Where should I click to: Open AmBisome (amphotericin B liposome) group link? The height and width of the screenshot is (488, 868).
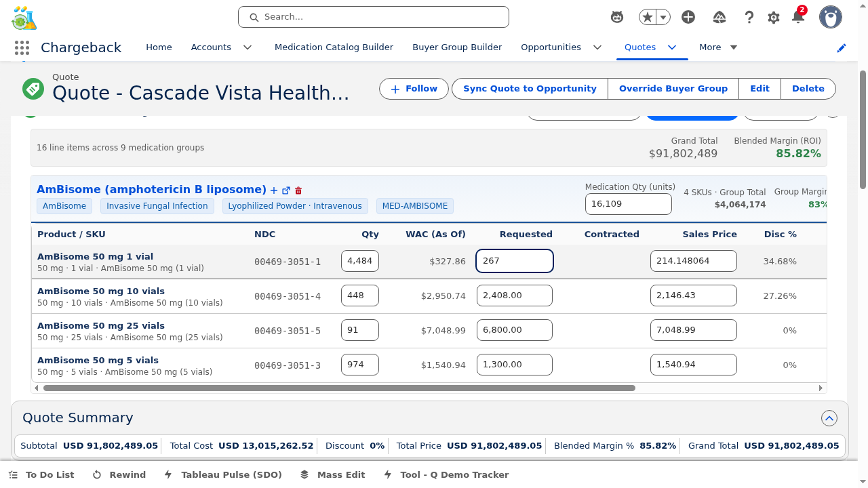pos(151,190)
